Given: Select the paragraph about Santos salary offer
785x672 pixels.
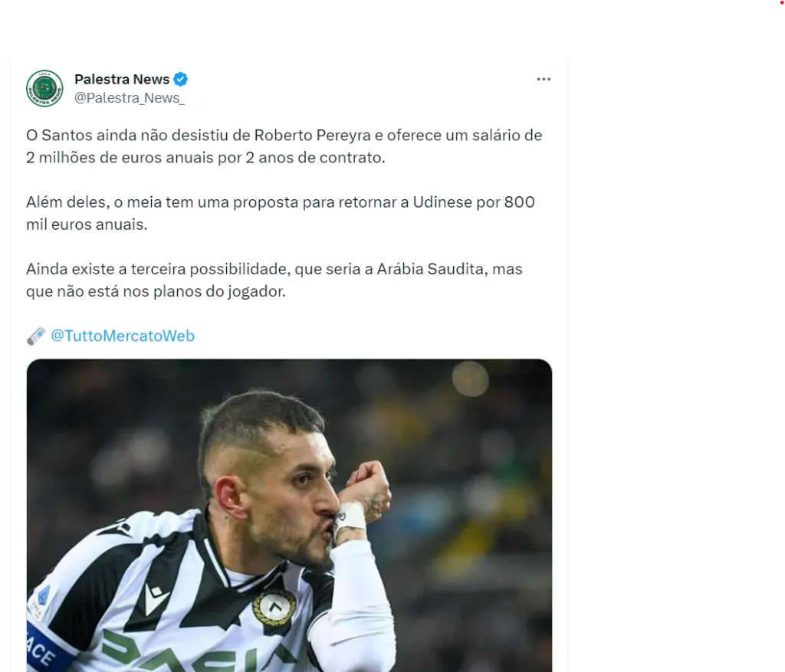Looking at the screenshot, I should pos(284,146).
